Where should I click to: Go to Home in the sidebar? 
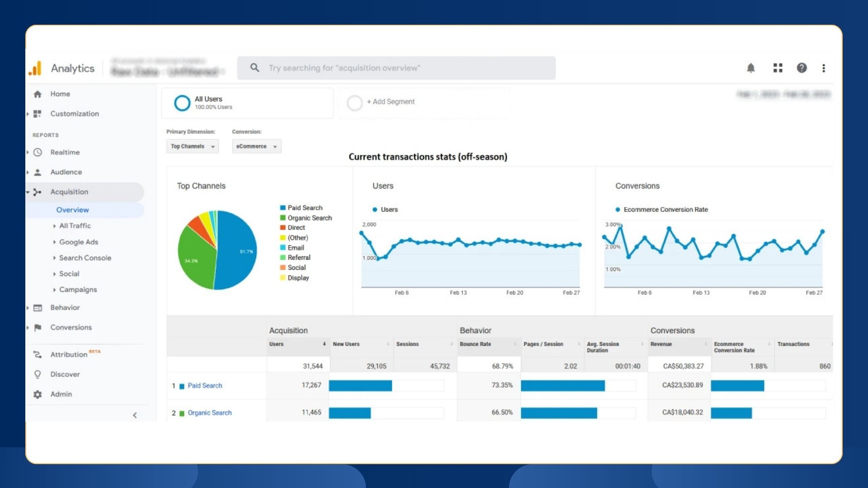click(x=60, y=94)
